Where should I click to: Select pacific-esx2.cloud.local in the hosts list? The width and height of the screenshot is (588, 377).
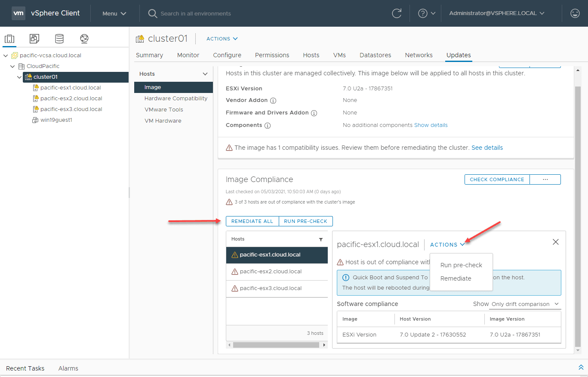[271, 272]
